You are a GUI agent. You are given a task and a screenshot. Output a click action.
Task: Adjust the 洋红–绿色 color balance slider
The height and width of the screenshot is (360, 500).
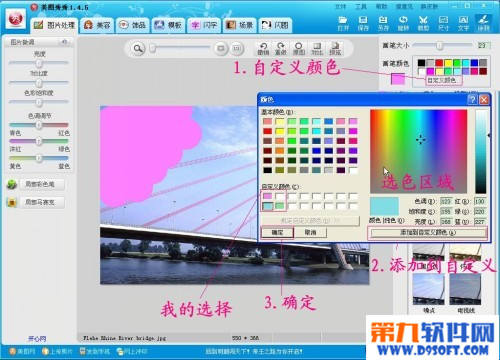(x=39, y=141)
